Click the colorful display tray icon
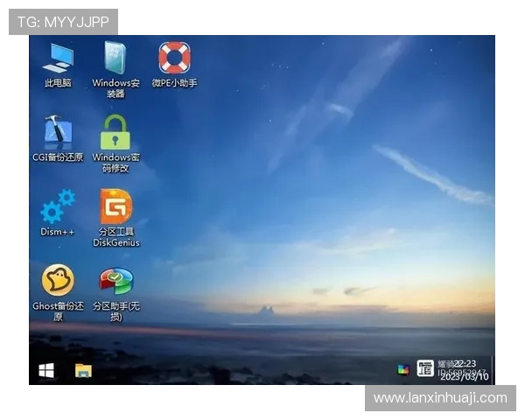 pos(402,370)
